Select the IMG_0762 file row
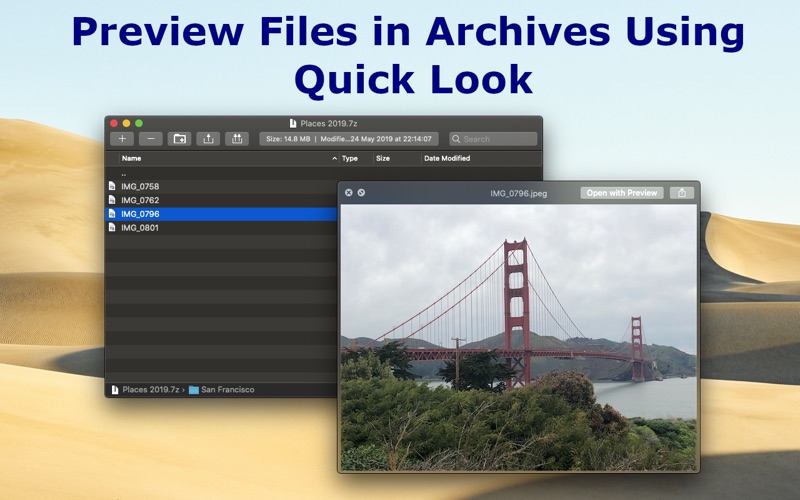 (221, 200)
